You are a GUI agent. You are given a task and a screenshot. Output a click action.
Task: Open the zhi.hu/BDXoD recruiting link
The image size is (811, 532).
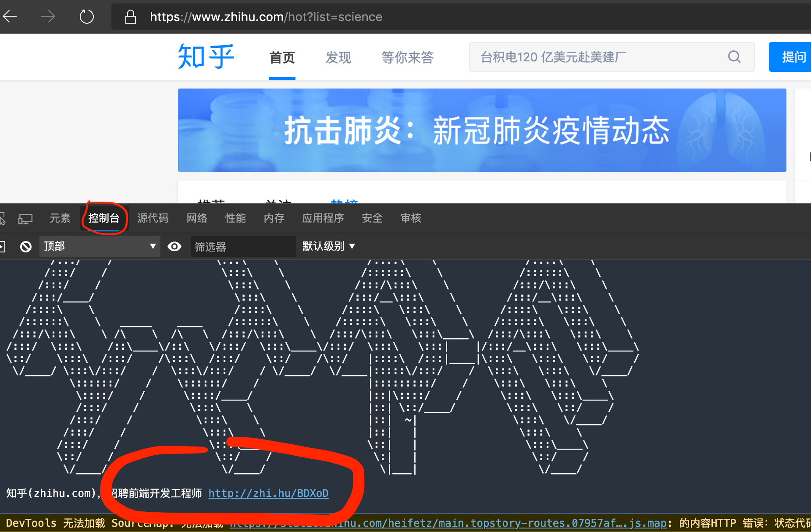click(268, 493)
